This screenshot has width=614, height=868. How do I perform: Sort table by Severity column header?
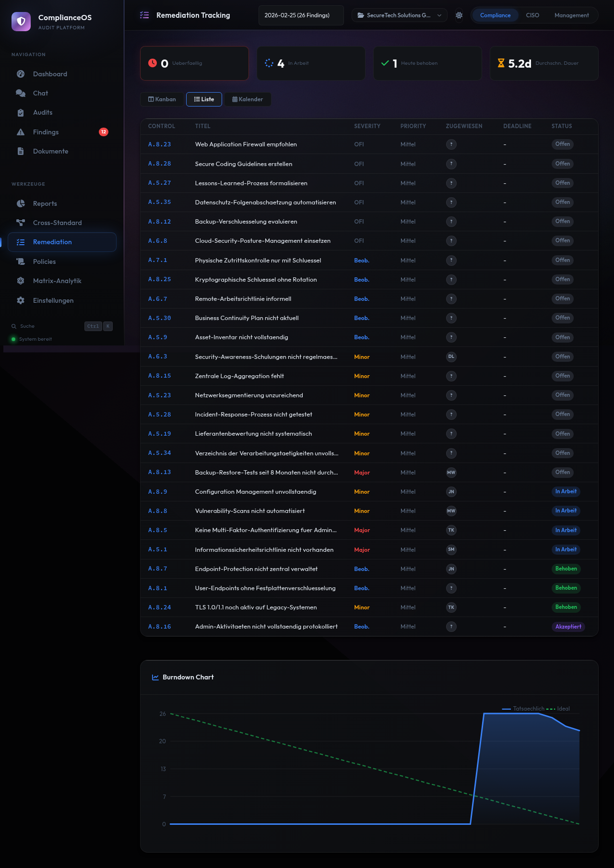coord(367,126)
